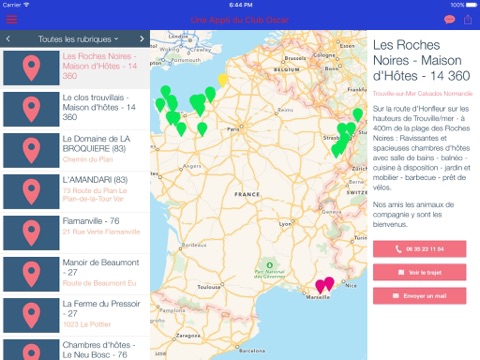480x360 pixels.
Task: Call the phone number 06 35 23 11 54
Action: tap(419, 249)
